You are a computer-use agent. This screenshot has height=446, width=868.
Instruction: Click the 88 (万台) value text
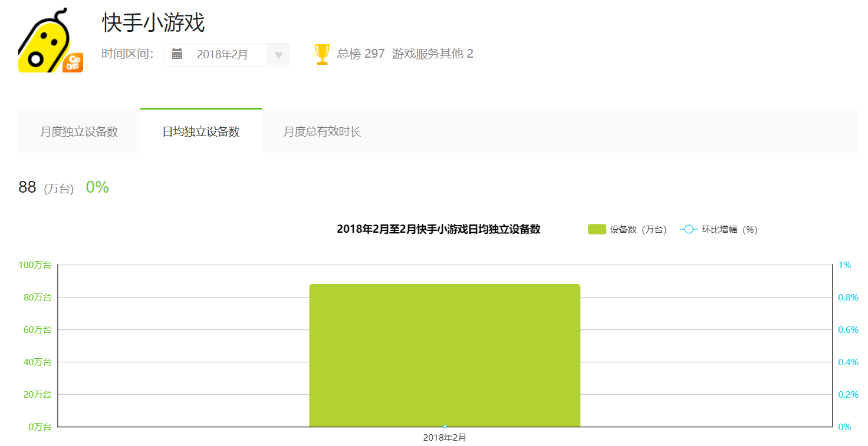click(46, 188)
